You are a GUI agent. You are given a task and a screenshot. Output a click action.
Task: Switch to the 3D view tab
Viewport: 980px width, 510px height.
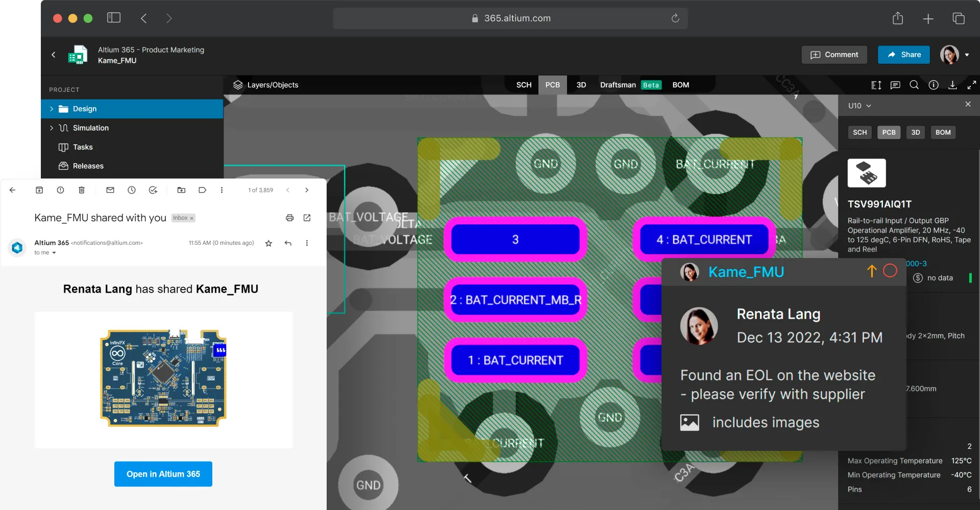pos(581,85)
